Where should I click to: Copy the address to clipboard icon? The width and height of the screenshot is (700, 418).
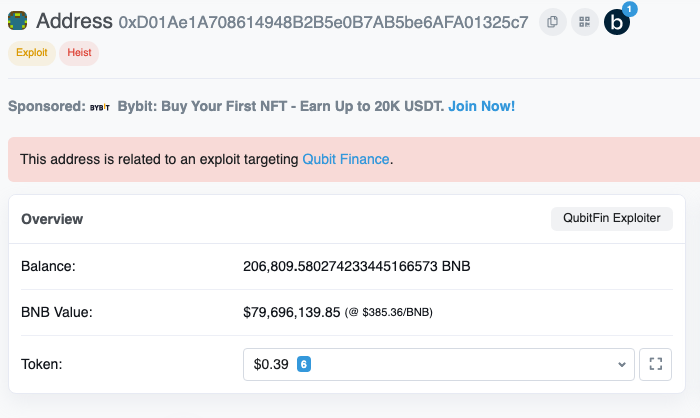[553, 22]
